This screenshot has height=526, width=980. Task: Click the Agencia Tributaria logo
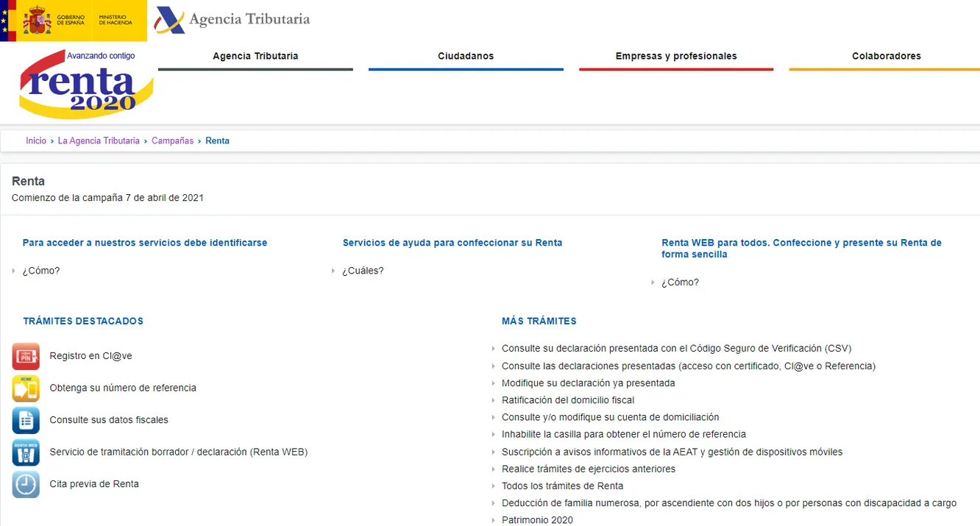(x=232, y=20)
